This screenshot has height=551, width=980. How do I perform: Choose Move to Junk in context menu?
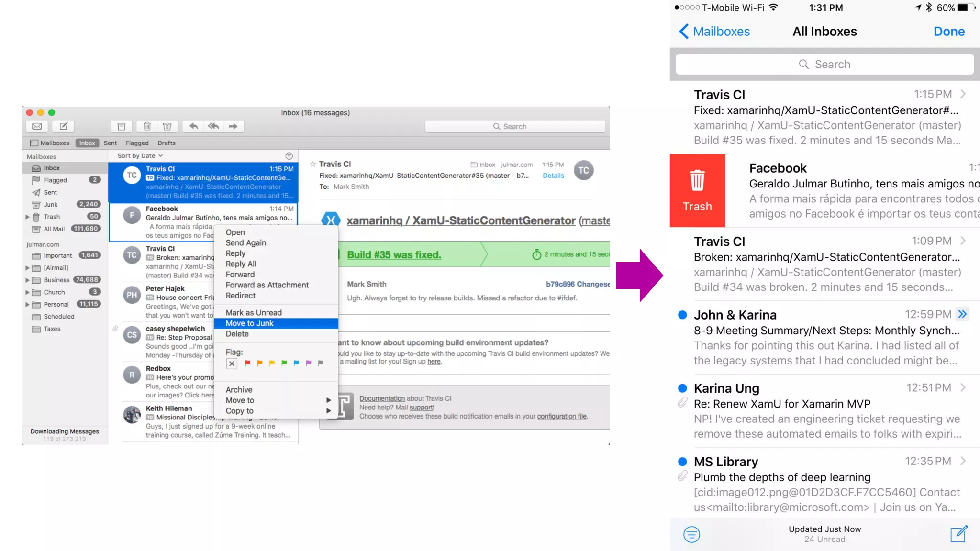coord(250,323)
